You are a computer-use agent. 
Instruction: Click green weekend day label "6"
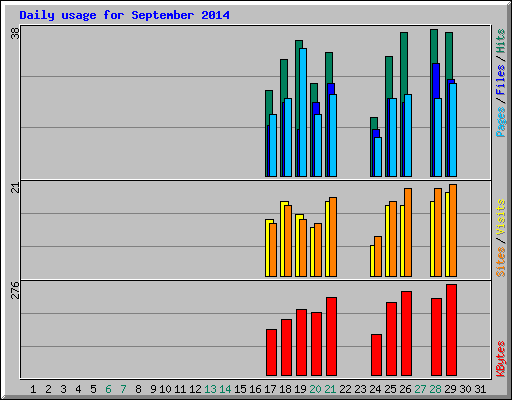tap(108, 389)
